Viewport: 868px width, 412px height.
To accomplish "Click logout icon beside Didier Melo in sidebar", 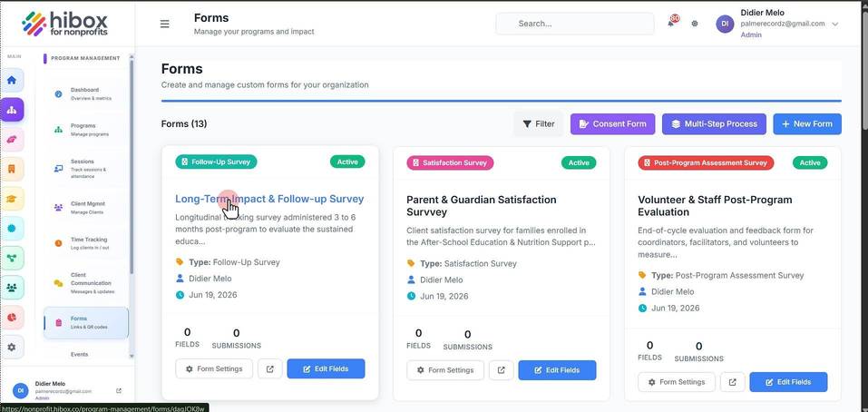I will point(119,390).
